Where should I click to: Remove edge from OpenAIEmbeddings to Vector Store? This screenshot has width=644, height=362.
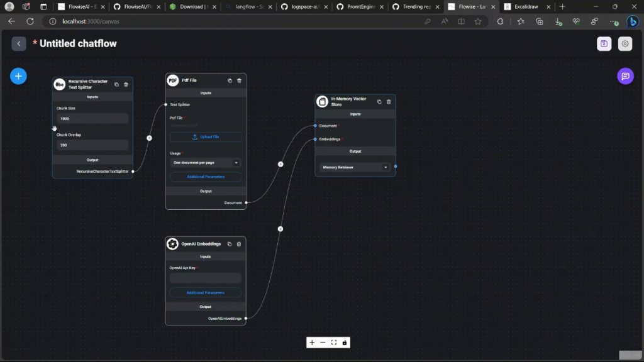coord(280,229)
